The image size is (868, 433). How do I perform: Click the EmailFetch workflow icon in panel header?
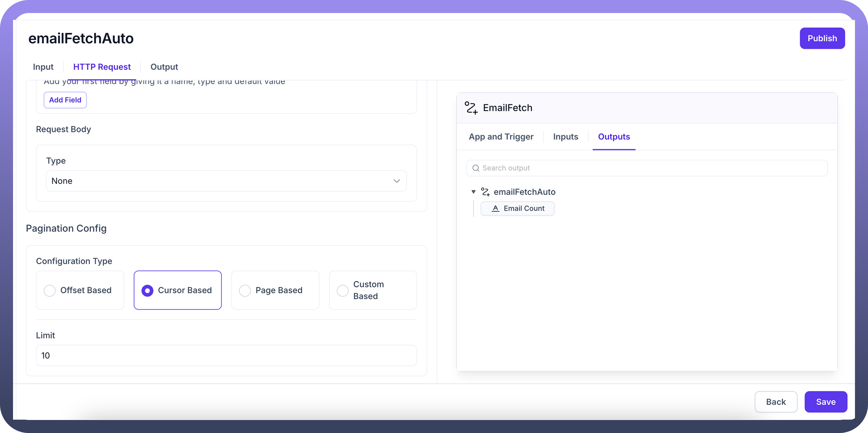click(x=471, y=108)
